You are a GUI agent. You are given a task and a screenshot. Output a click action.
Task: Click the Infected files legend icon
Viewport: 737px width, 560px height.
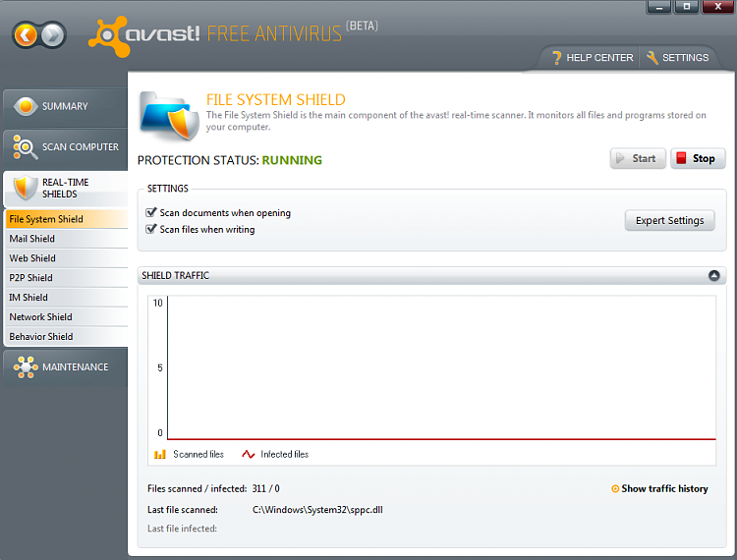pyautogui.click(x=249, y=454)
